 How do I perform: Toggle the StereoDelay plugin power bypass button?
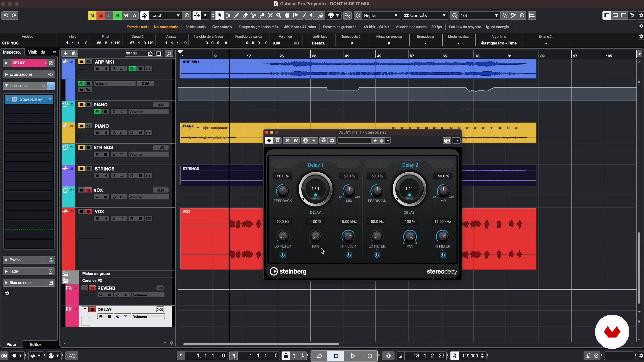click(269, 141)
